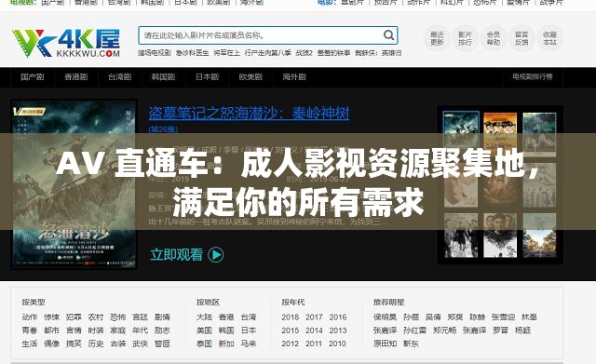The image size is (596, 364).
Task: Open 电视剧排行榜 in the navigation bar
Action: click(533, 76)
